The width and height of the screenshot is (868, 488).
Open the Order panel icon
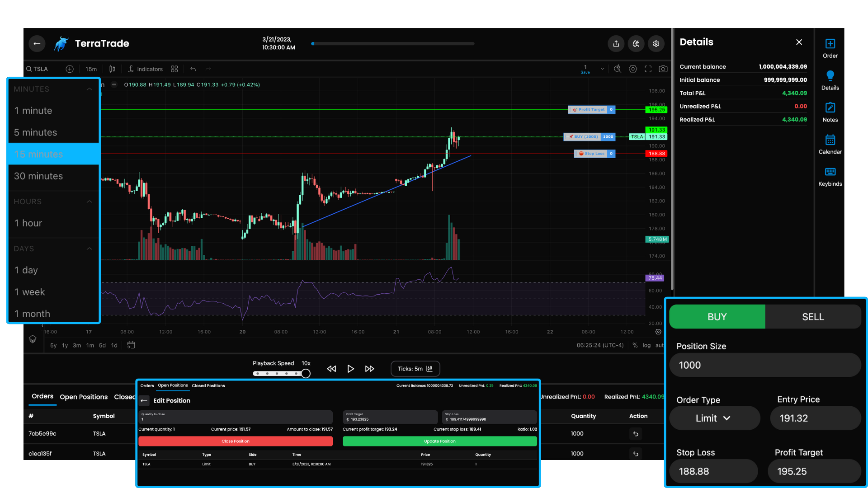[830, 44]
